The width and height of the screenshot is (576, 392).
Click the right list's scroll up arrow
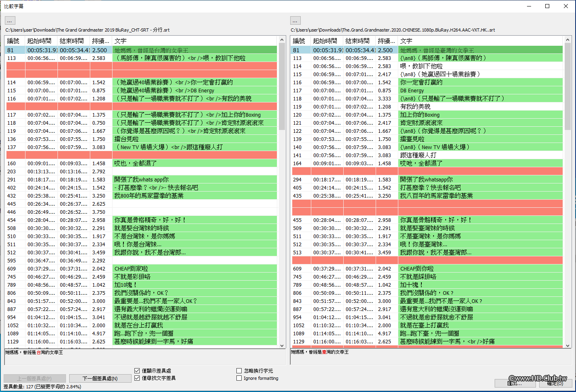coord(568,40)
